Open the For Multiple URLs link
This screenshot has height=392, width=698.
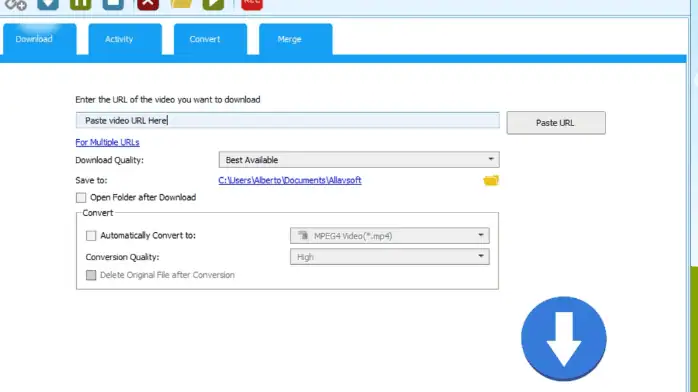coord(107,142)
